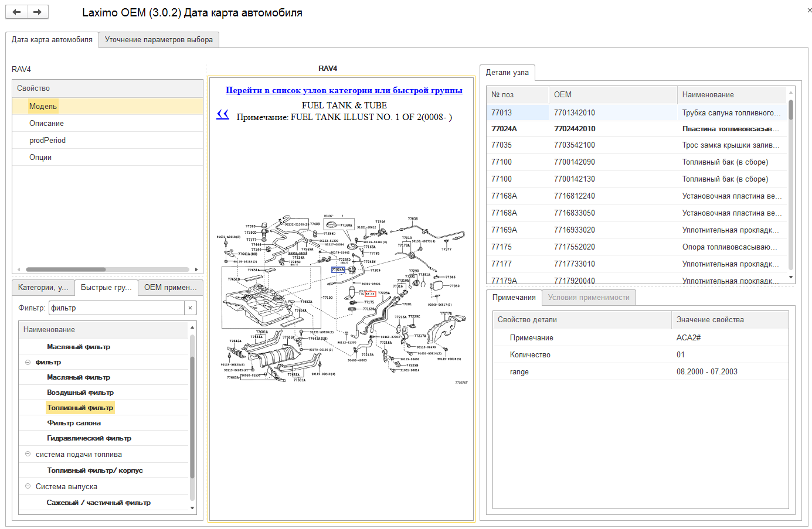812x529 pixels.
Task: Select the 'Описание' property row
Action: (107, 123)
